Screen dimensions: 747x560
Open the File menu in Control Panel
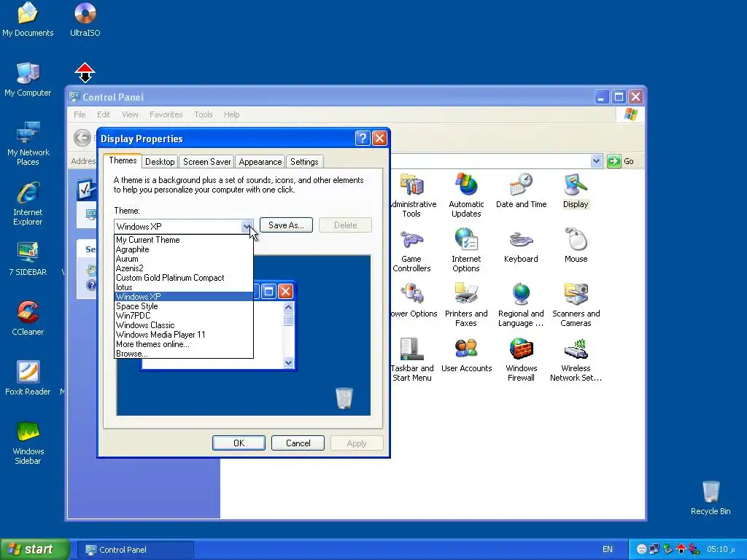pyautogui.click(x=80, y=114)
